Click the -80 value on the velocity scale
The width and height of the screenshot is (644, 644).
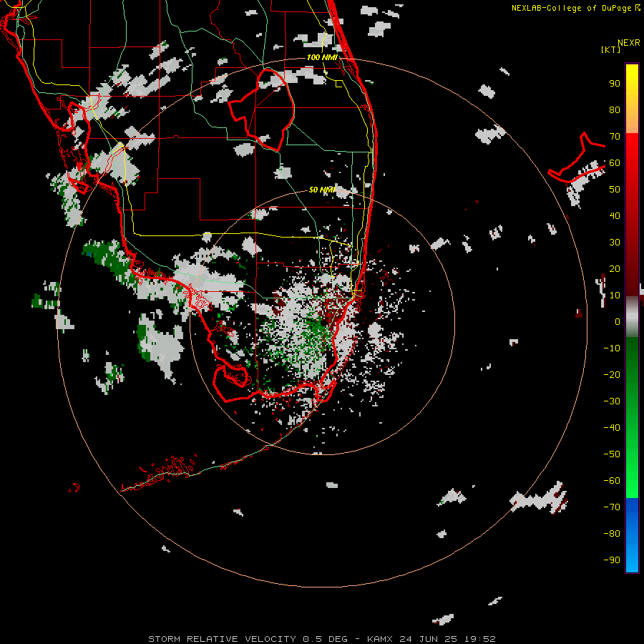coord(612,534)
